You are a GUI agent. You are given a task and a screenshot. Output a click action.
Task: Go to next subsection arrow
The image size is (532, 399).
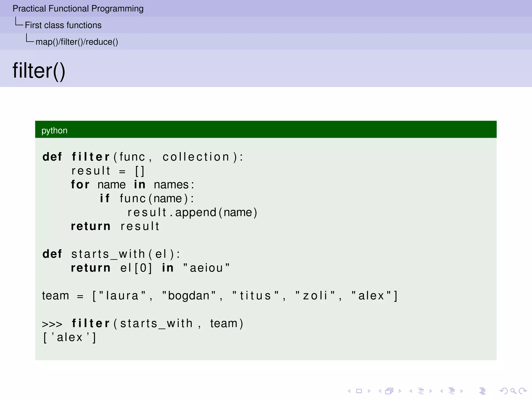click(x=431, y=391)
